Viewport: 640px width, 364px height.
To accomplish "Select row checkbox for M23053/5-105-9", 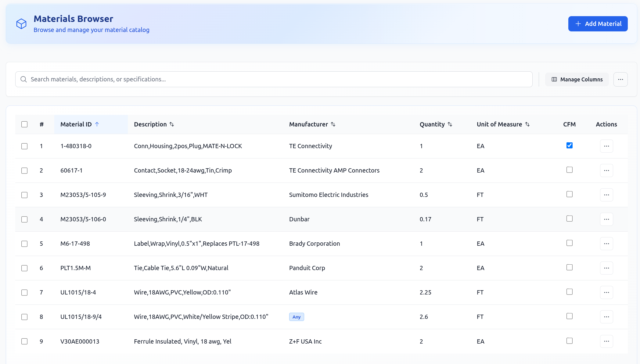I will pos(24,195).
